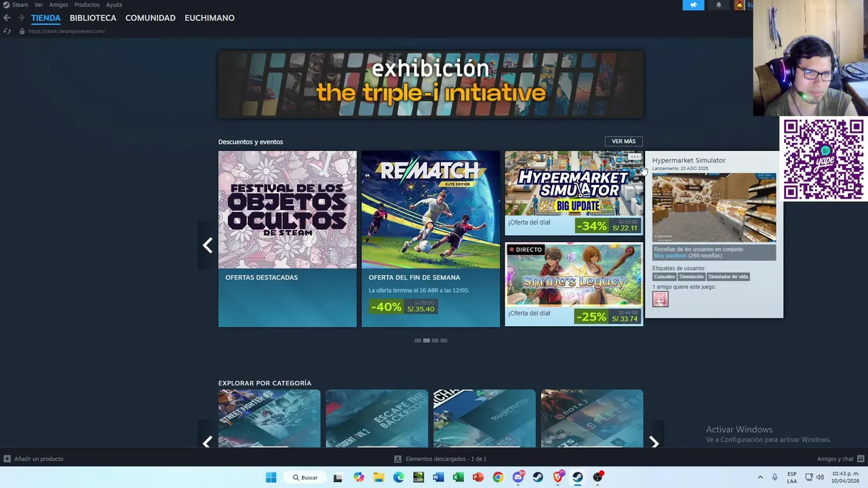This screenshot has width=868, height=488.
Task: Open PowerPoint from the taskbar
Action: point(478,477)
